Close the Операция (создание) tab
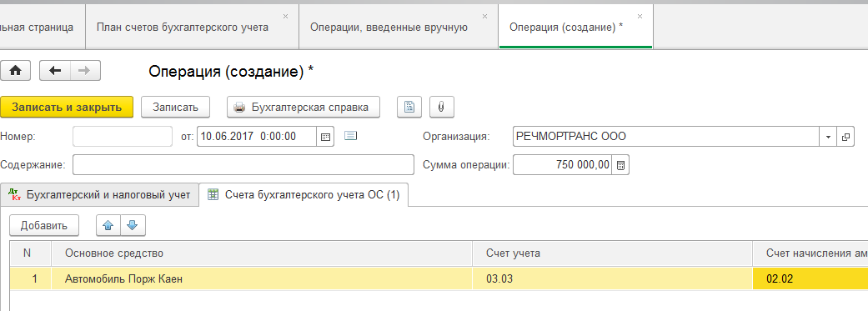 (640, 16)
